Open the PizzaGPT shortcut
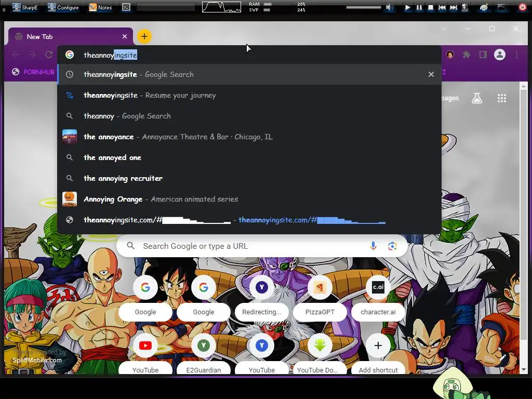532x399 pixels. point(320,298)
